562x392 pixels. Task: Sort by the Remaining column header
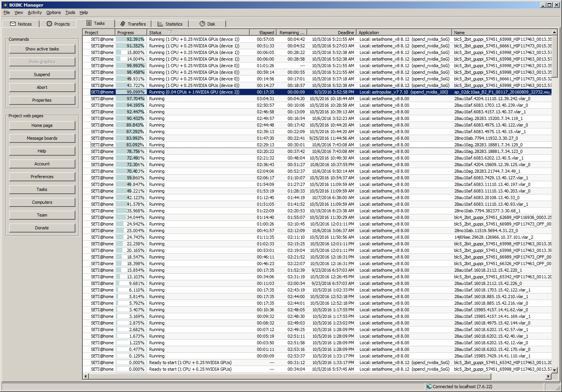click(x=291, y=33)
